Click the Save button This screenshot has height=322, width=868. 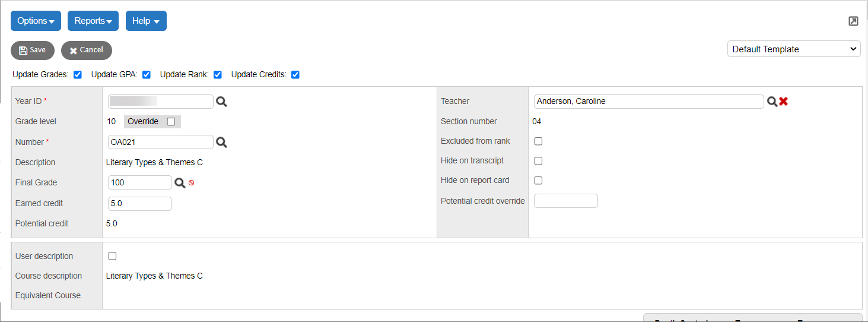[33, 50]
